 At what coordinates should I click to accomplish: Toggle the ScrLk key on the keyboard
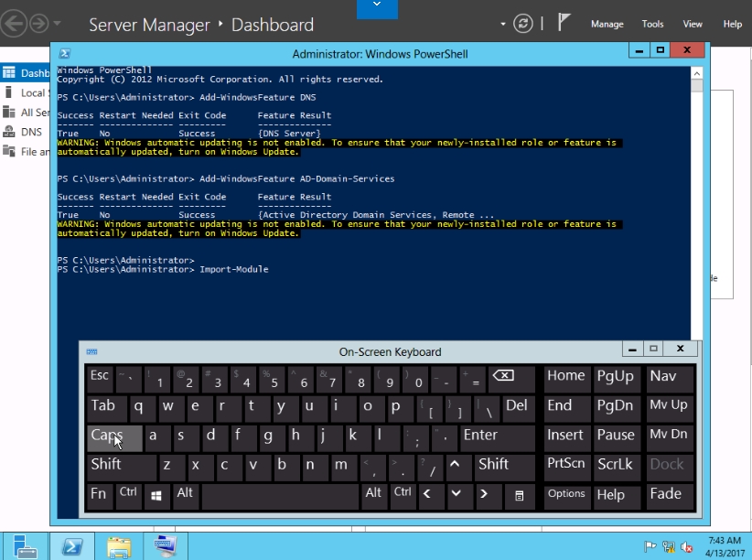tap(615, 466)
